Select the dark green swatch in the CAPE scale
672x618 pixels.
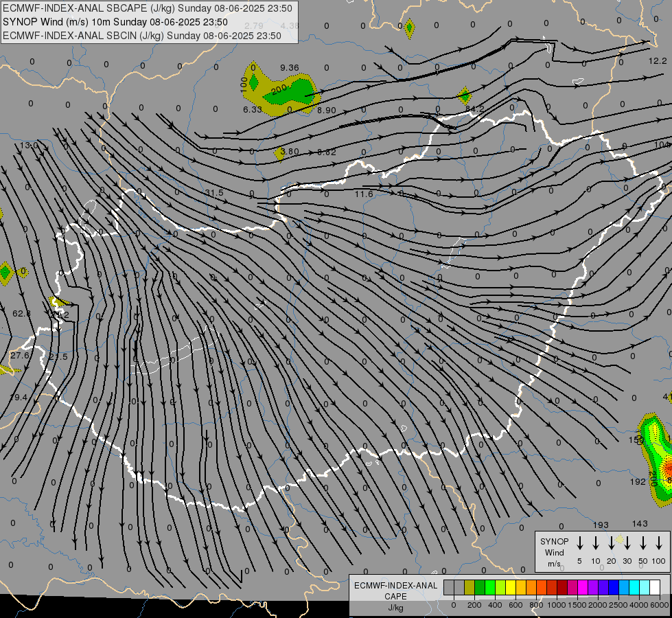pos(480,587)
